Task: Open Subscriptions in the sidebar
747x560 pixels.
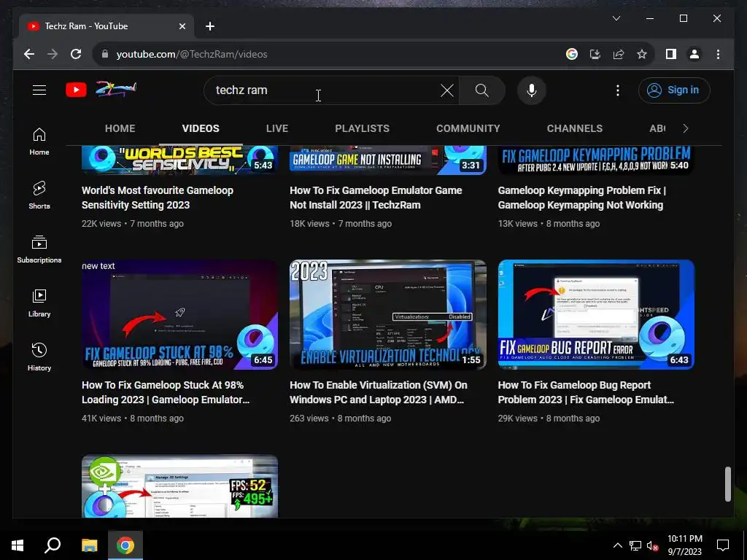Action: (x=39, y=249)
